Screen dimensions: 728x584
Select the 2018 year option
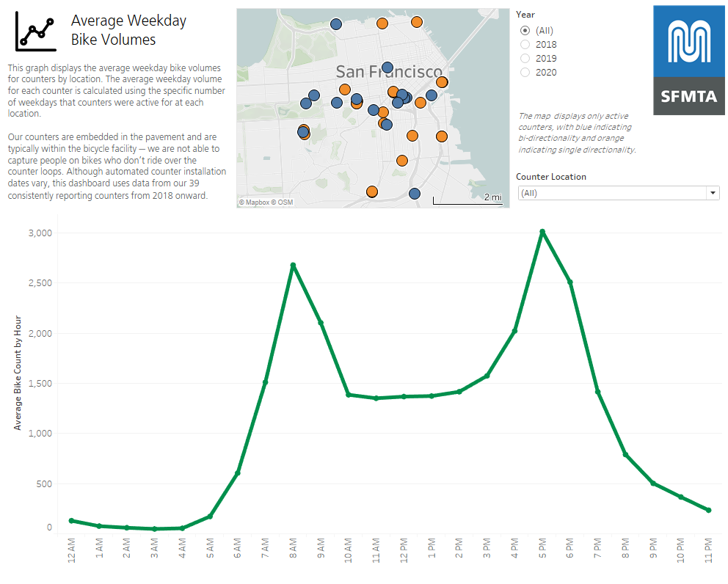coord(525,44)
